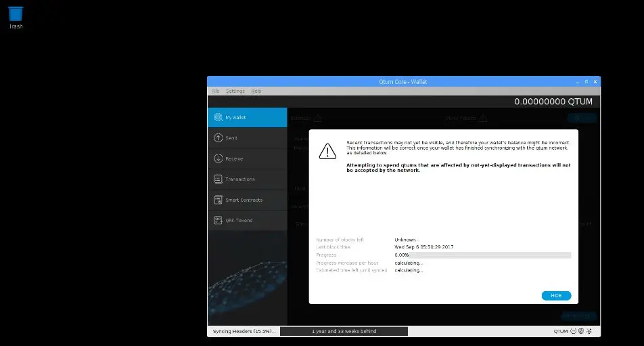Screen dimensions: 644x346
Task: Open the Smart Contracts section
Action: [x=248, y=200]
